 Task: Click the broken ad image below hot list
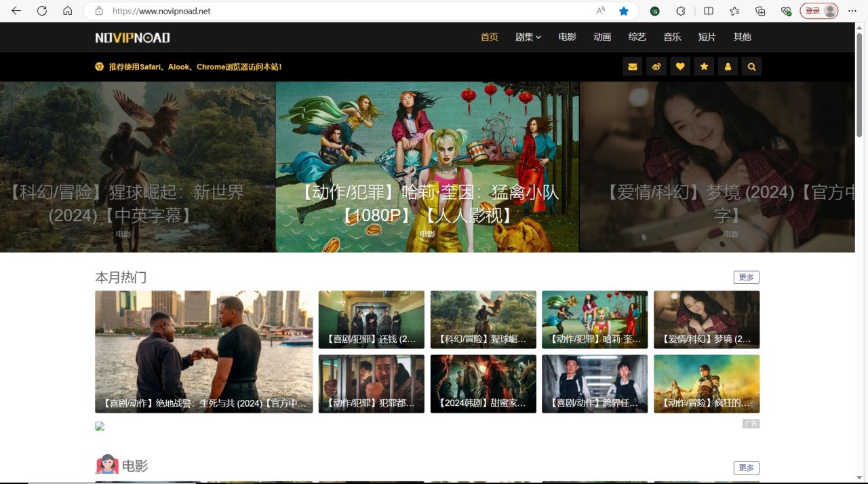click(100, 426)
